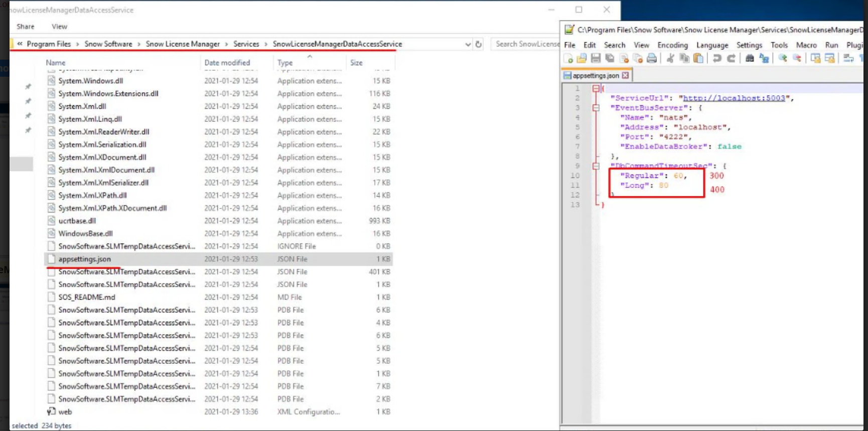Follow the http://localhost:5003 link

(x=734, y=98)
